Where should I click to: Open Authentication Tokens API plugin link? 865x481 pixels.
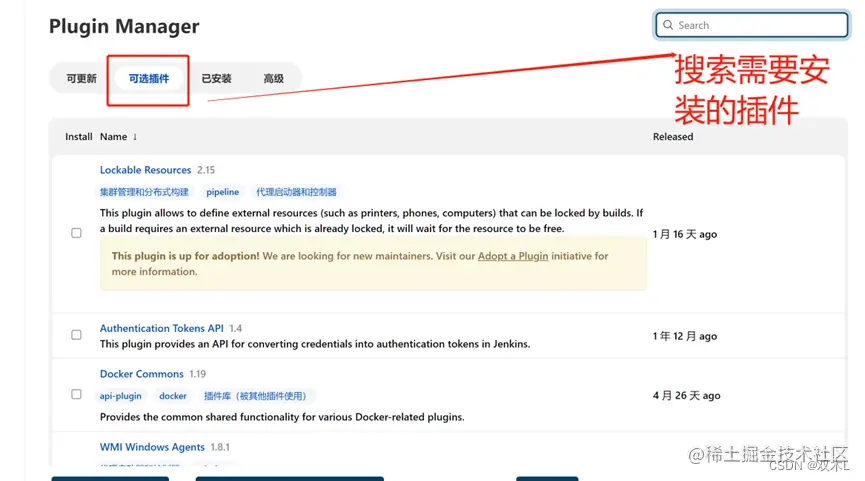tap(162, 328)
